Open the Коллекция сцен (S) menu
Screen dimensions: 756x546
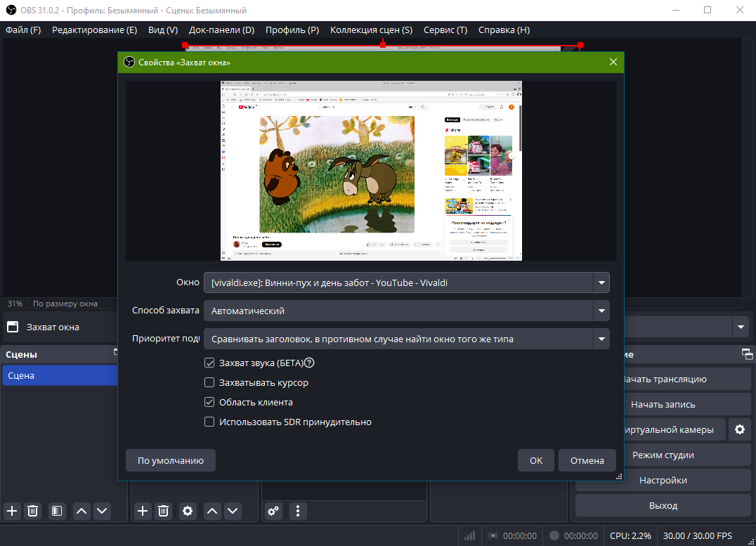pyautogui.click(x=371, y=30)
